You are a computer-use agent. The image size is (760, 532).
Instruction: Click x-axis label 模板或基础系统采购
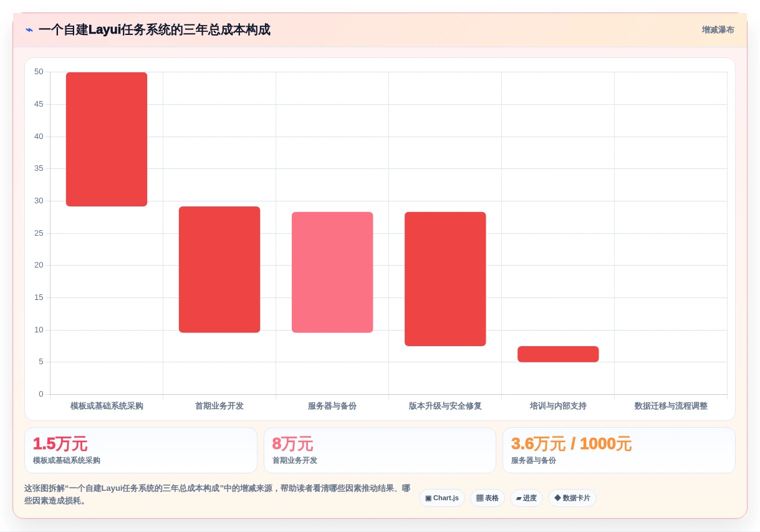point(107,406)
